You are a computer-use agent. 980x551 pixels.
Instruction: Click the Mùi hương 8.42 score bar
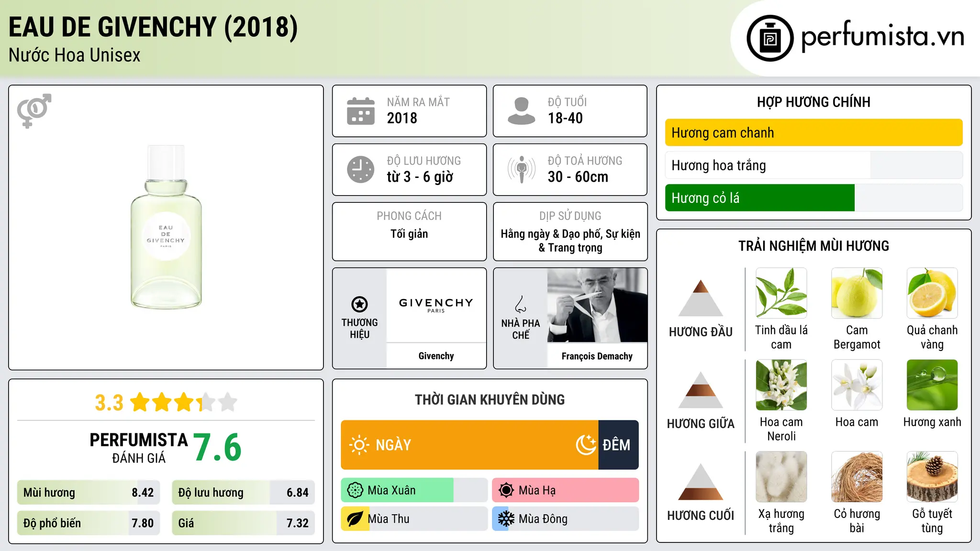(x=89, y=493)
